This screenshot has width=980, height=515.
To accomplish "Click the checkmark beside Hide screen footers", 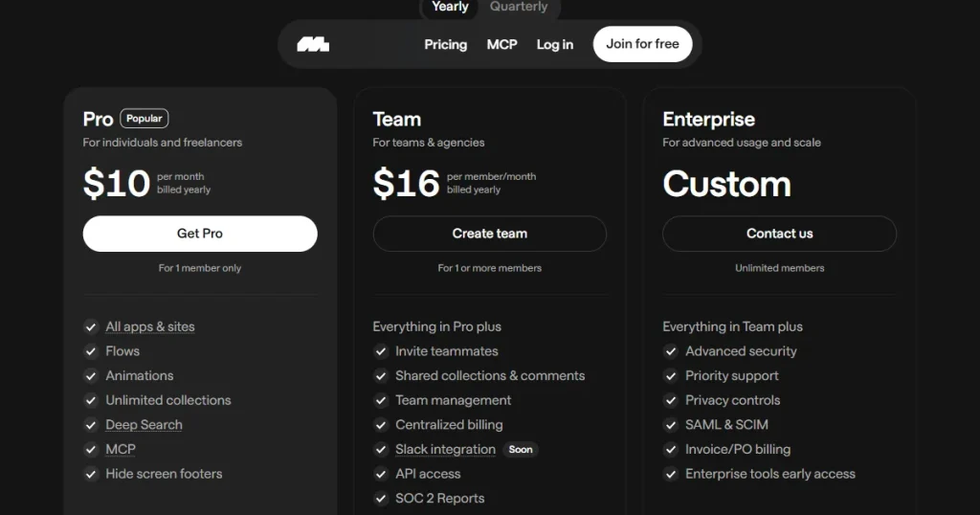I will click(91, 474).
